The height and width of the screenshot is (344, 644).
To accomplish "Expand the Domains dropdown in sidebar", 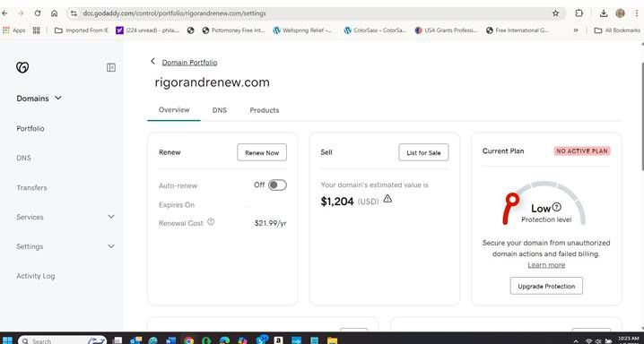I will click(x=58, y=98).
